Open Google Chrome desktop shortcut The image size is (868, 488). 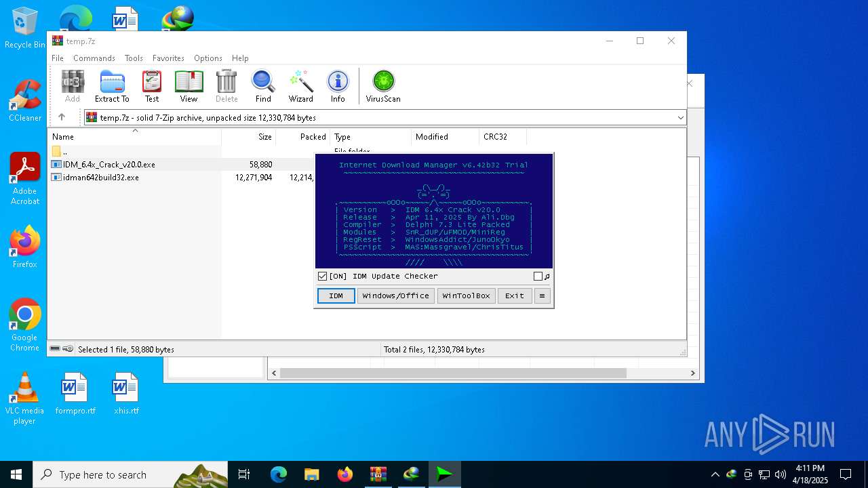[x=25, y=325]
